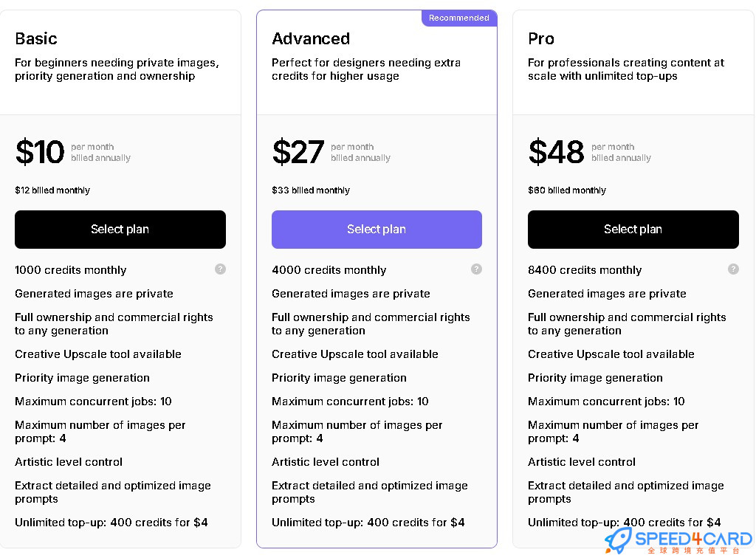This screenshot has width=756, height=558.
Task: Select the Advanced plan purple button
Action: [377, 230]
